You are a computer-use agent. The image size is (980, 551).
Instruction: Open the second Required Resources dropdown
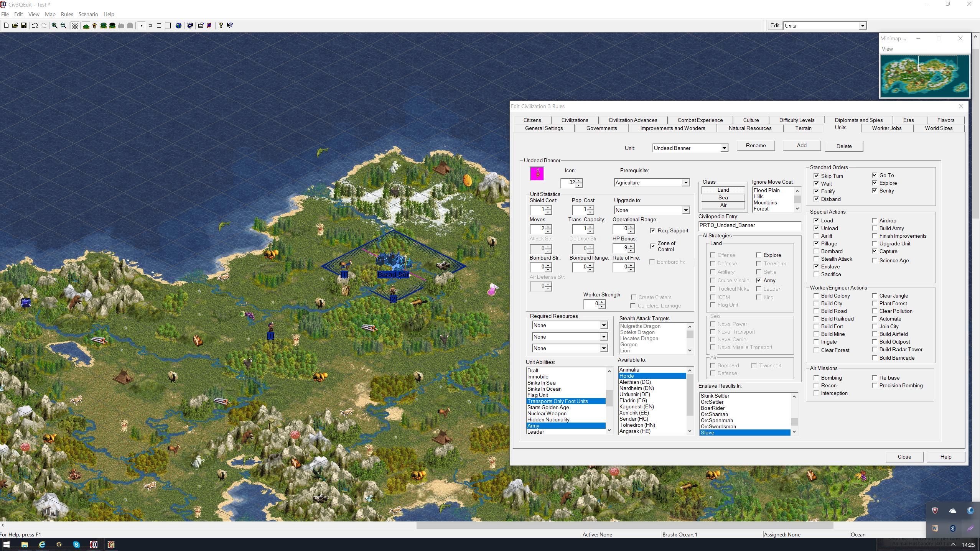click(603, 337)
